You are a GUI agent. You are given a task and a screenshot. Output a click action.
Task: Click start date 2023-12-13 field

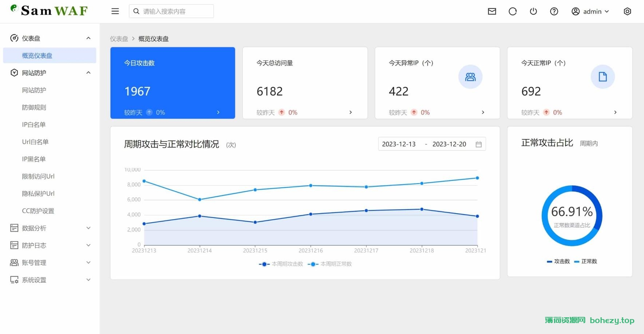399,144
